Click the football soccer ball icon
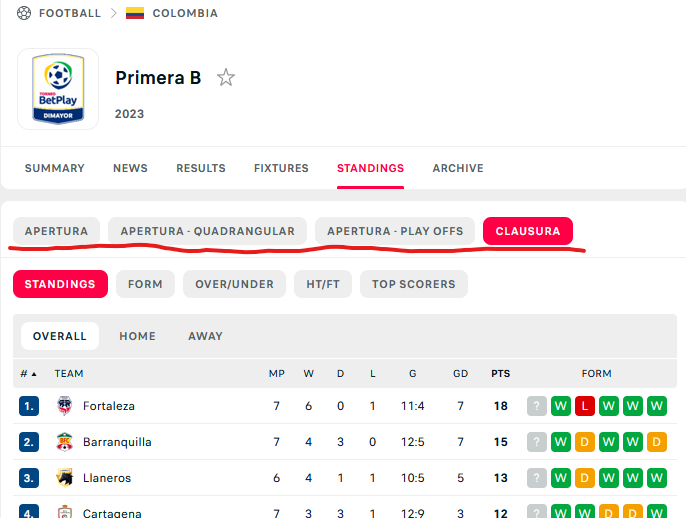686x518 pixels. (x=24, y=13)
